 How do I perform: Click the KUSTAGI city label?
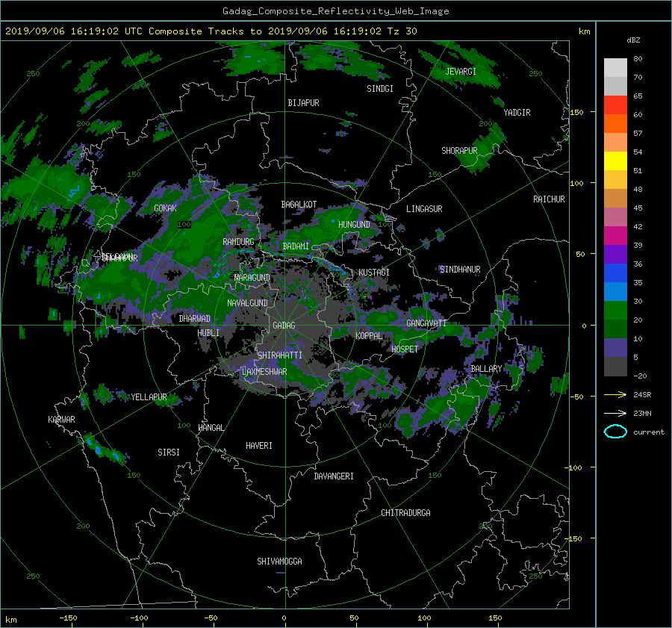(374, 273)
